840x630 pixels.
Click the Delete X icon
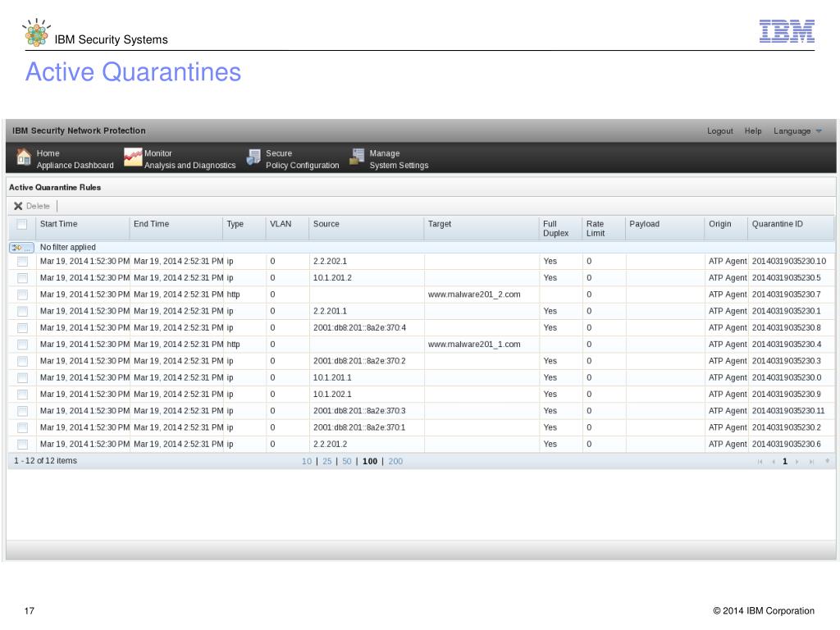point(18,206)
